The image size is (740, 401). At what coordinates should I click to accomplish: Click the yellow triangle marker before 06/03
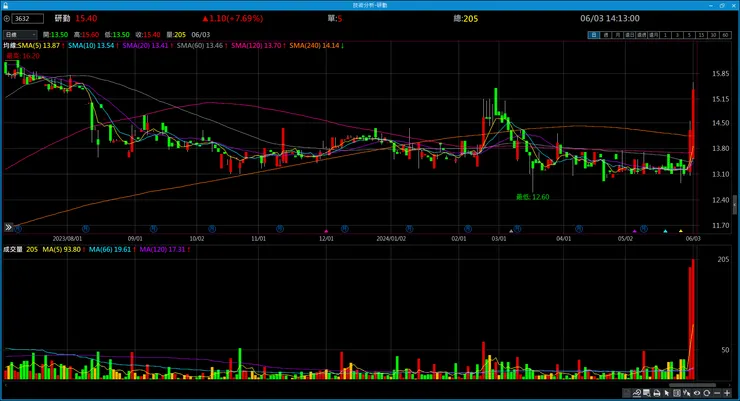coord(681,231)
